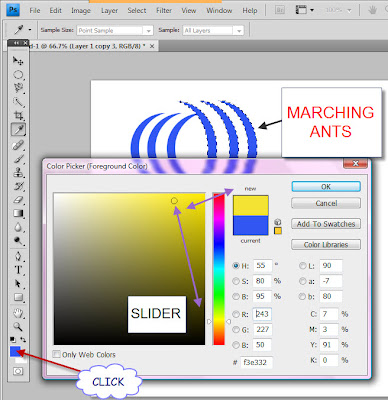This screenshot has height=400, width=388.
Task: Select the S saturation radio button
Action: click(x=236, y=281)
